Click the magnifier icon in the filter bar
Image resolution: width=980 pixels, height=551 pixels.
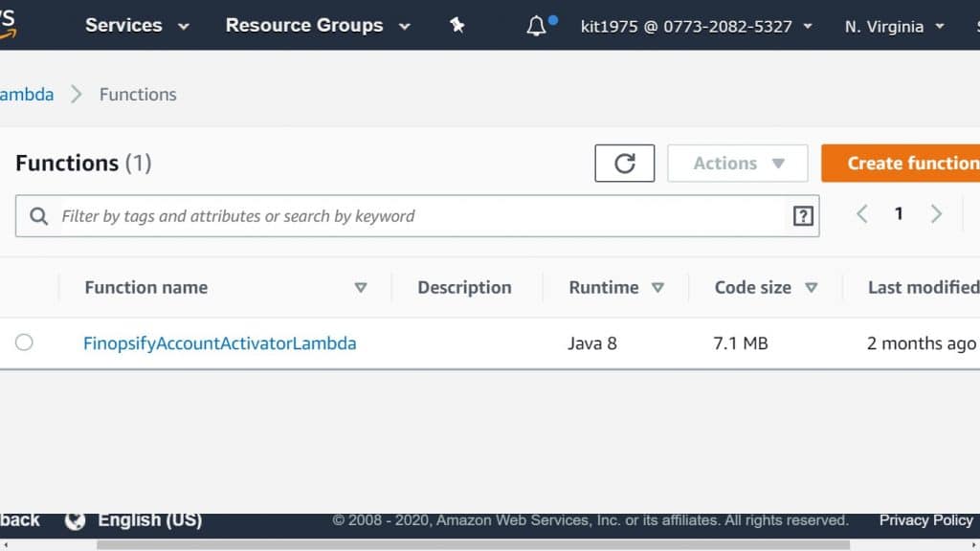point(38,216)
